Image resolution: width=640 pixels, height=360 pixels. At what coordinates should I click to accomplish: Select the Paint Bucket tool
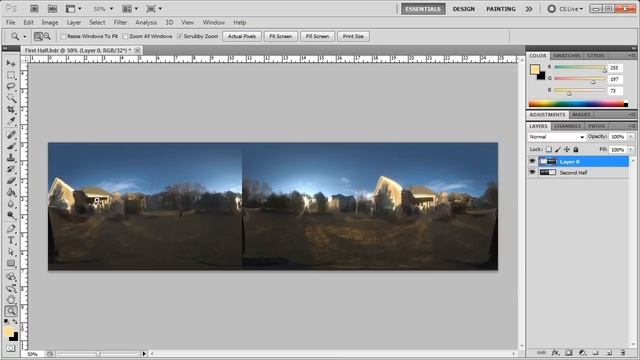click(11, 192)
